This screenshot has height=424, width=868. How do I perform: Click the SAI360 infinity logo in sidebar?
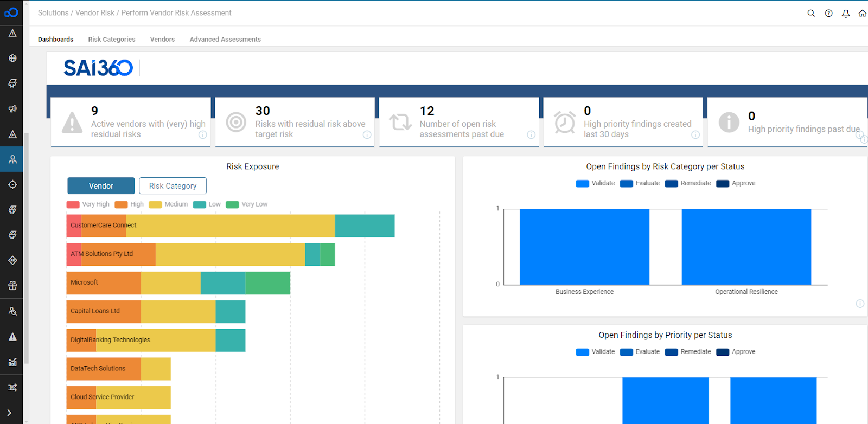11,12
